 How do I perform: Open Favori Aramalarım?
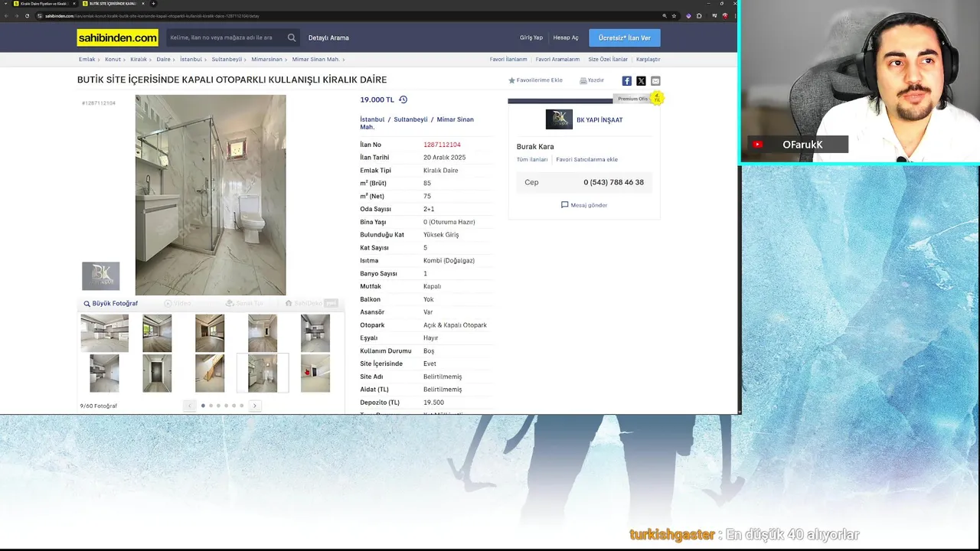(557, 59)
